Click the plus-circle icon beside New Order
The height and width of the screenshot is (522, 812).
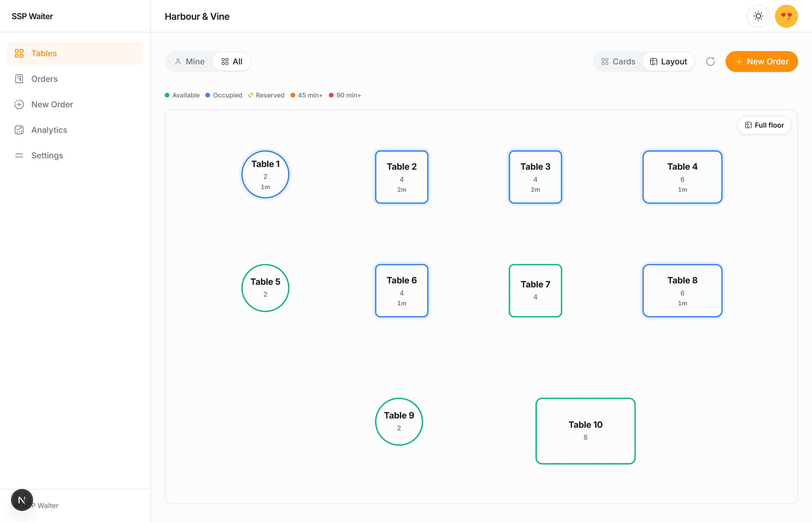point(19,104)
